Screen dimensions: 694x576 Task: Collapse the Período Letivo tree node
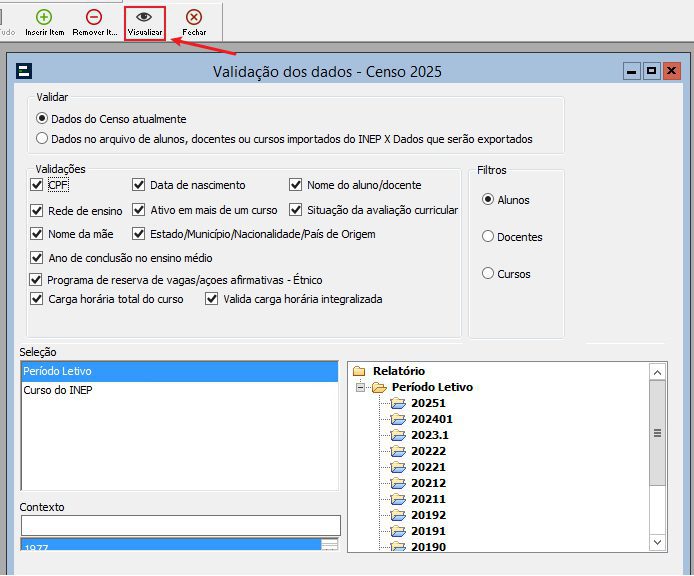361,387
